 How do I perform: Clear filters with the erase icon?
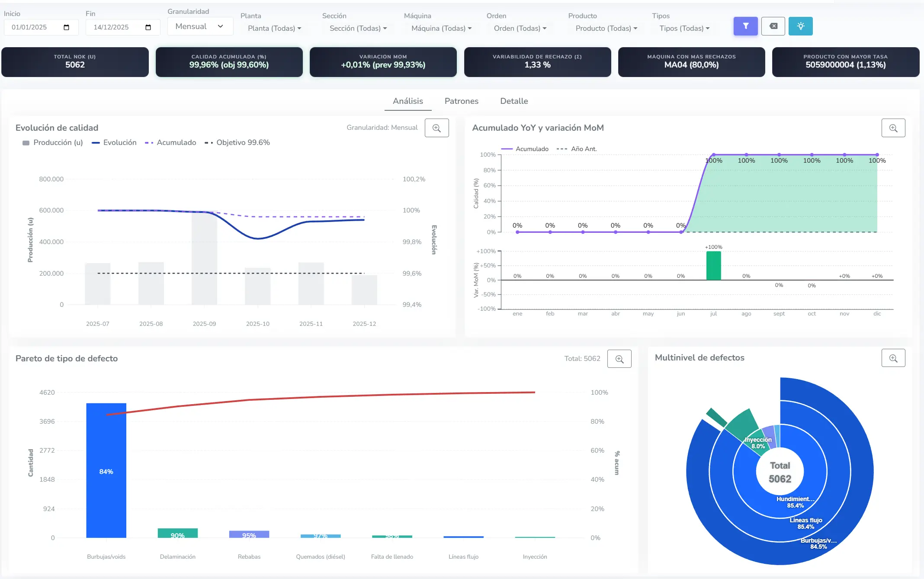tap(773, 26)
